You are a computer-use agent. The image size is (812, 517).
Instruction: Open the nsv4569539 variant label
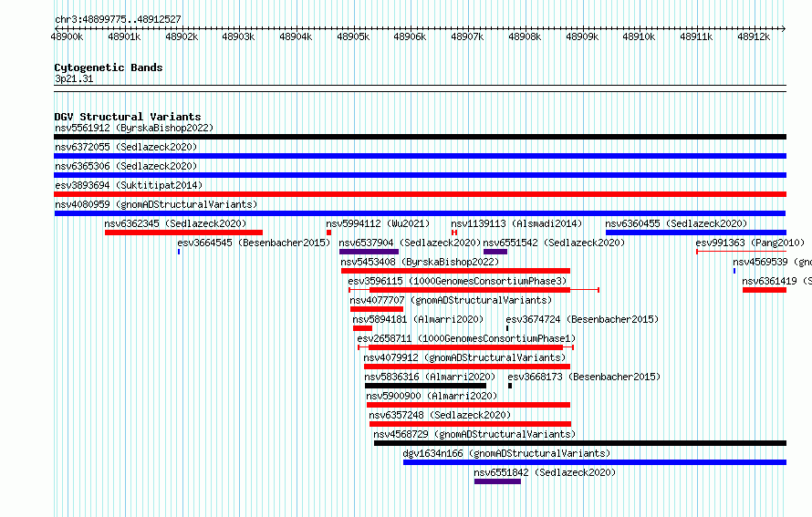click(x=772, y=262)
